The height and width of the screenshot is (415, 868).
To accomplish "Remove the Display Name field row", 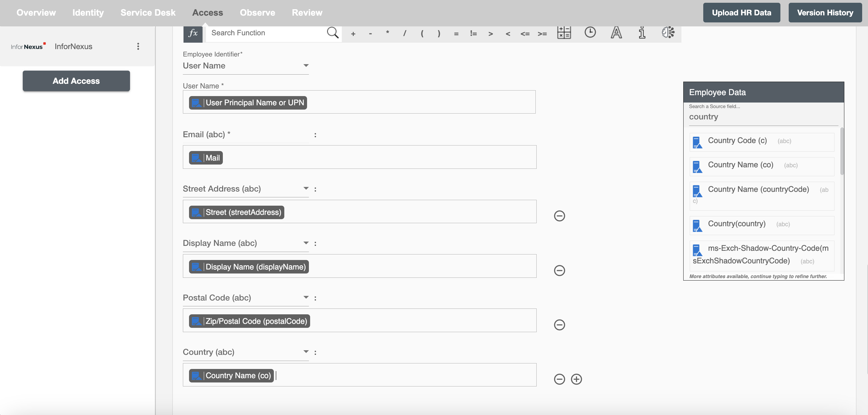I will pyautogui.click(x=559, y=270).
